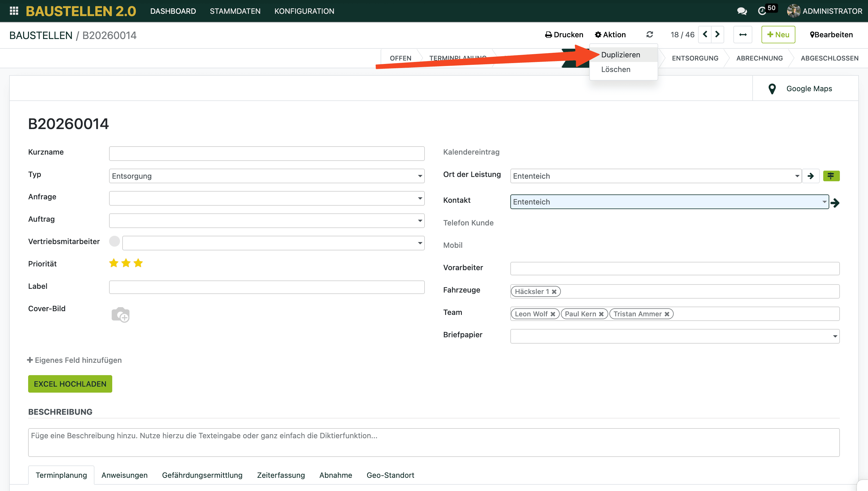The width and height of the screenshot is (868, 491).
Task: Remove Paul Kern from Team
Action: [601, 314]
